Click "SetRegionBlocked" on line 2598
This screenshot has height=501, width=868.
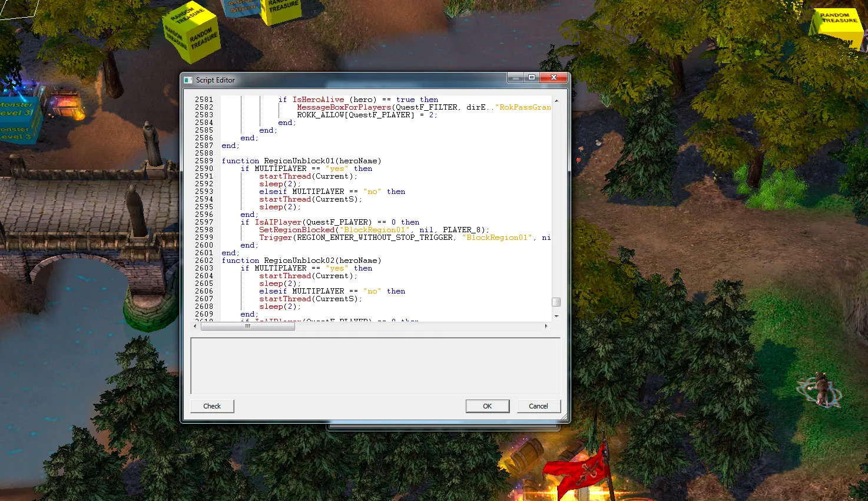[297, 230]
